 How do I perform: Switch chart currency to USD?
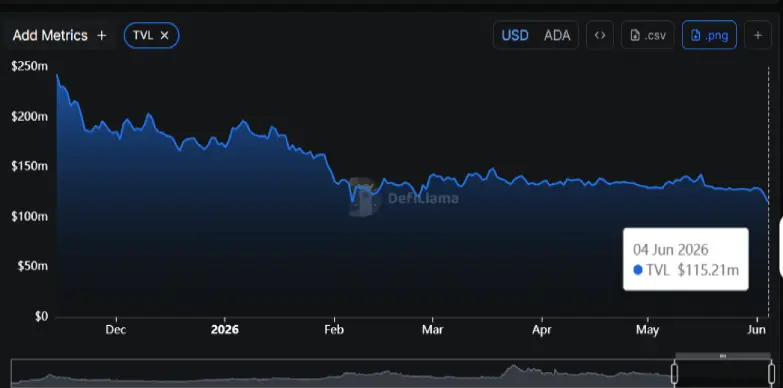[515, 35]
